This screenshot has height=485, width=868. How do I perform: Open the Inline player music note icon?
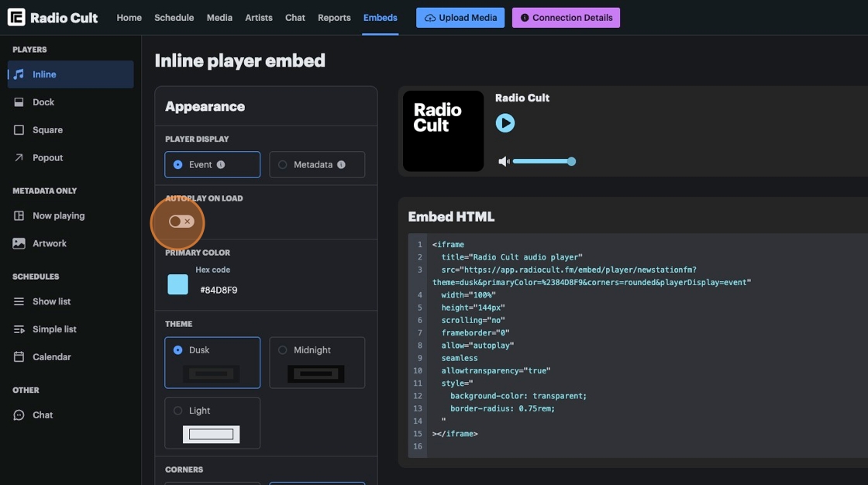click(x=19, y=74)
